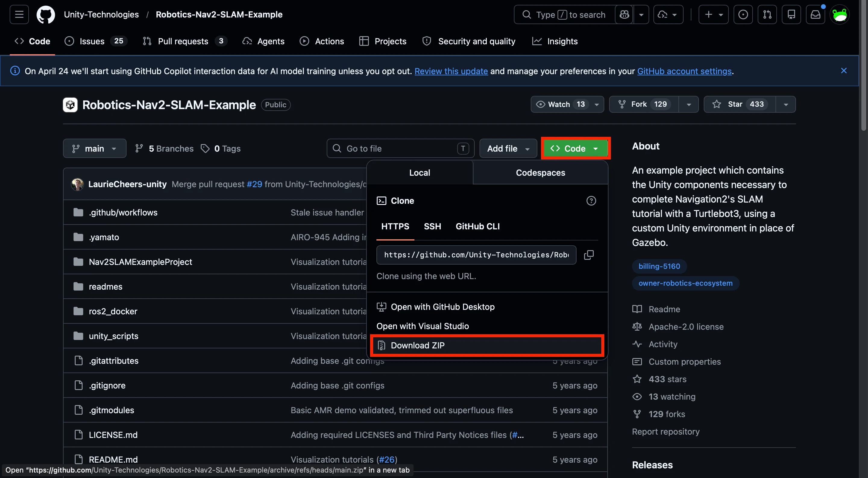
Task: Open the .gitignore file
Action: (107, 385)
